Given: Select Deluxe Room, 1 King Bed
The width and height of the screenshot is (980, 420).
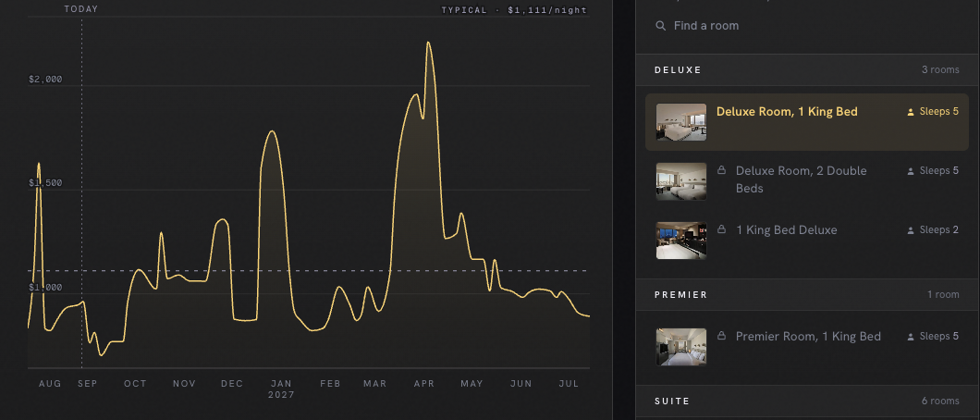Looking at the screenshot, I should 807,122.
